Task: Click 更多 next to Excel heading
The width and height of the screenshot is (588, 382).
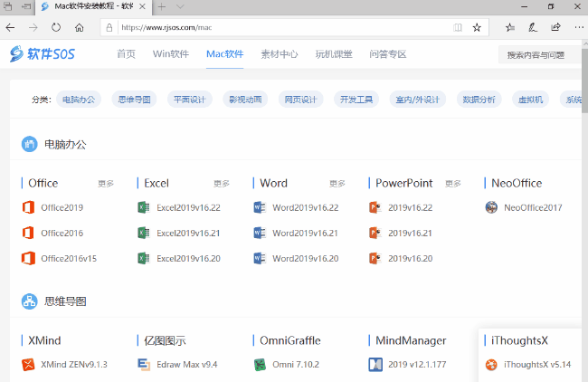Action: (x=222, y=184)
